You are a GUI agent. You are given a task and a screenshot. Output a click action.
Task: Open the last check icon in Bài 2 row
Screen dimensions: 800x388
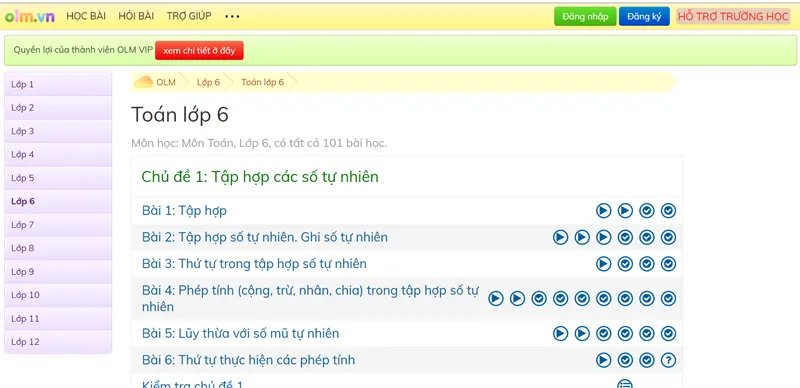(x=668, y=237)
